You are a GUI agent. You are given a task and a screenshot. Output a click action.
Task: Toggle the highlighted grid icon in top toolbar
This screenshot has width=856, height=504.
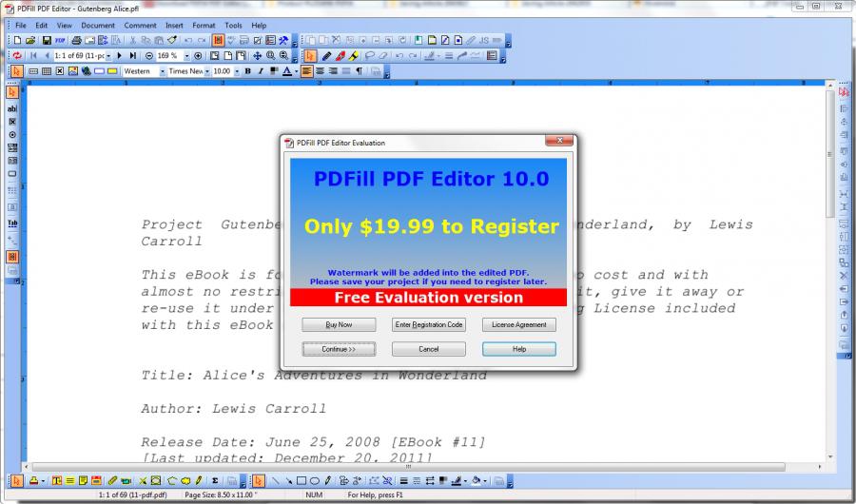point(218,40)
